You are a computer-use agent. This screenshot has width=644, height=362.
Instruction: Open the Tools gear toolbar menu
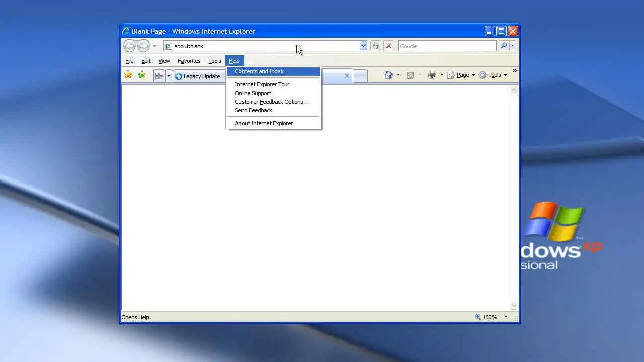click(493, 75)
